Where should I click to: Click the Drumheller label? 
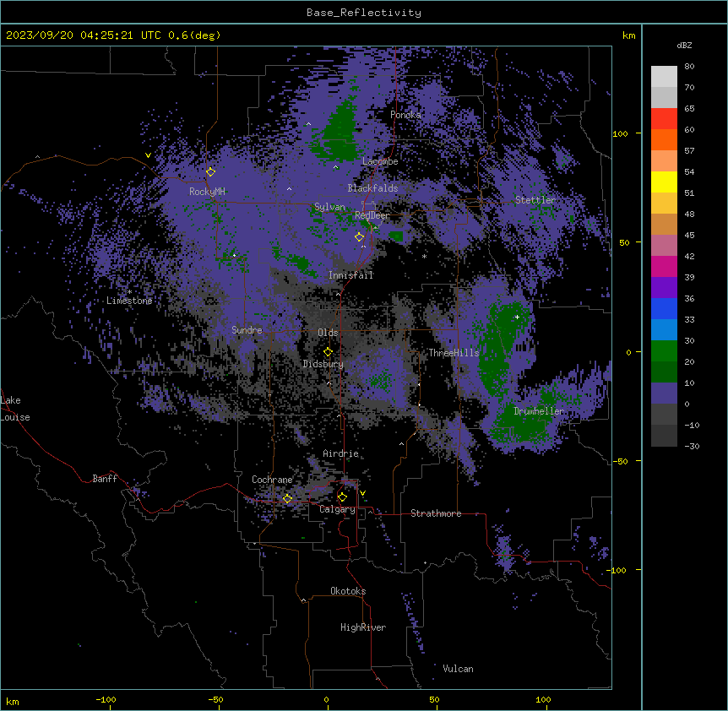(x=539, y=411)
